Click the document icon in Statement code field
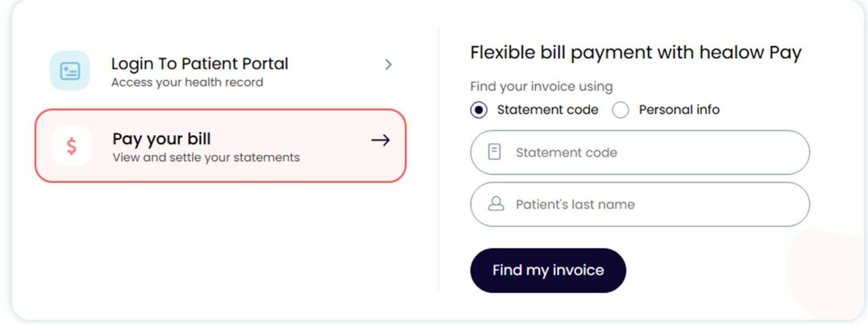868x324 pixels. (x=494, y=152)
